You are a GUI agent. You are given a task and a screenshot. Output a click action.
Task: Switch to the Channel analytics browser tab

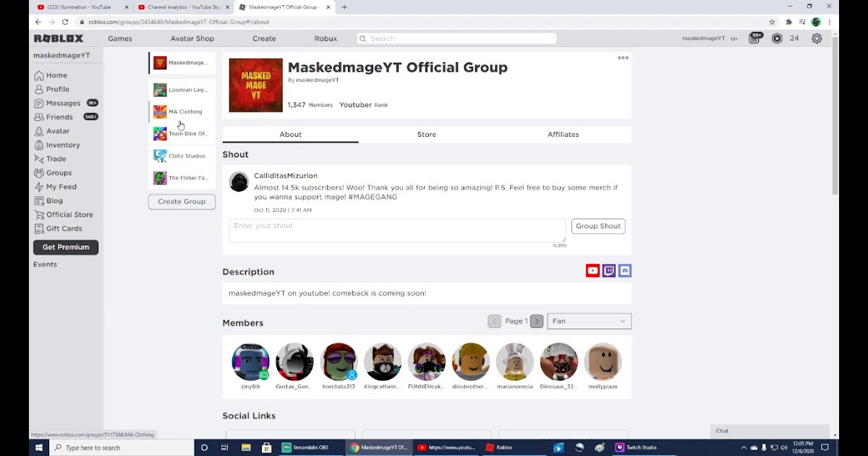184,7
